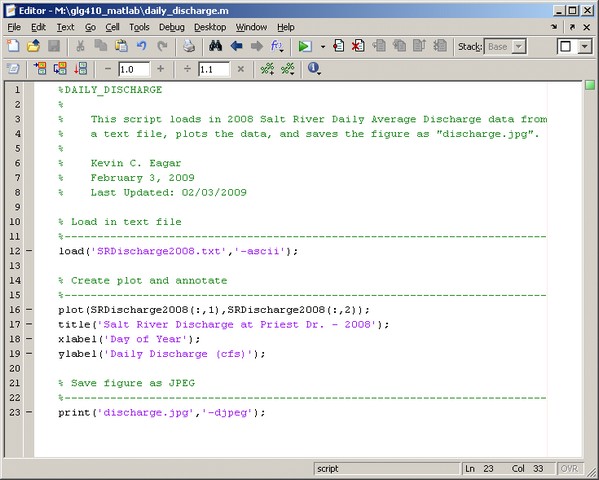The width and height of the screenshot is (599, 480).
Task: Open the Go menu
Action: (90, 28)
